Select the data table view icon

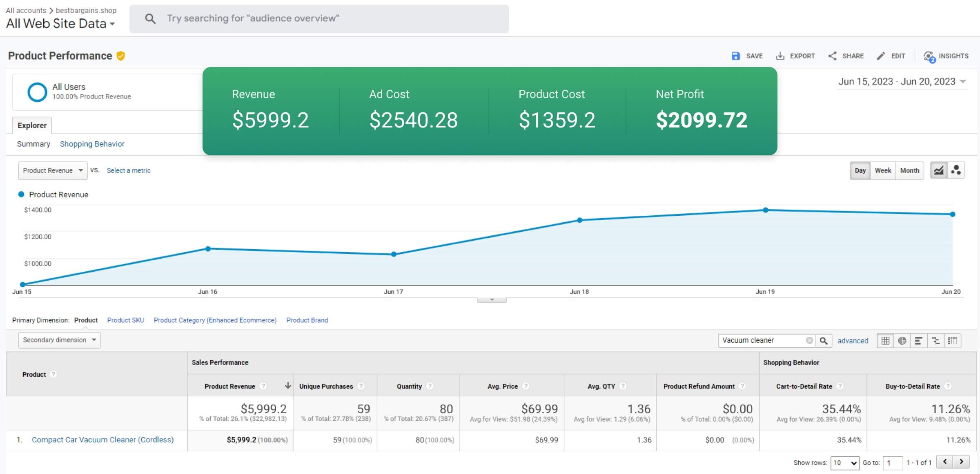pos(885,340)
